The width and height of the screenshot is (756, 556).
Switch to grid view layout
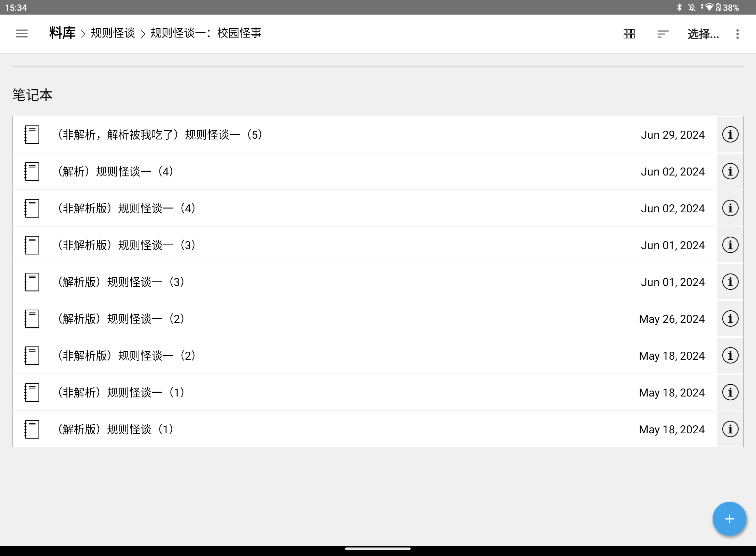click(629, 34)
